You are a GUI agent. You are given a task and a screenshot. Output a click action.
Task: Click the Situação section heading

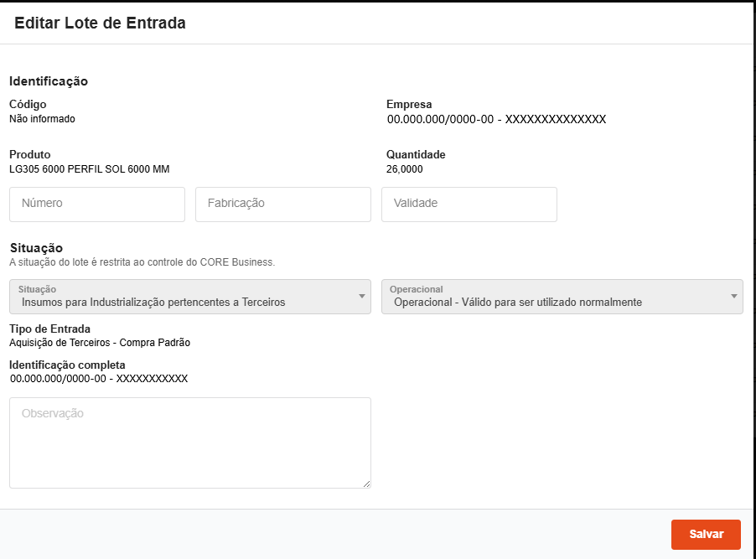click(37, 247)
